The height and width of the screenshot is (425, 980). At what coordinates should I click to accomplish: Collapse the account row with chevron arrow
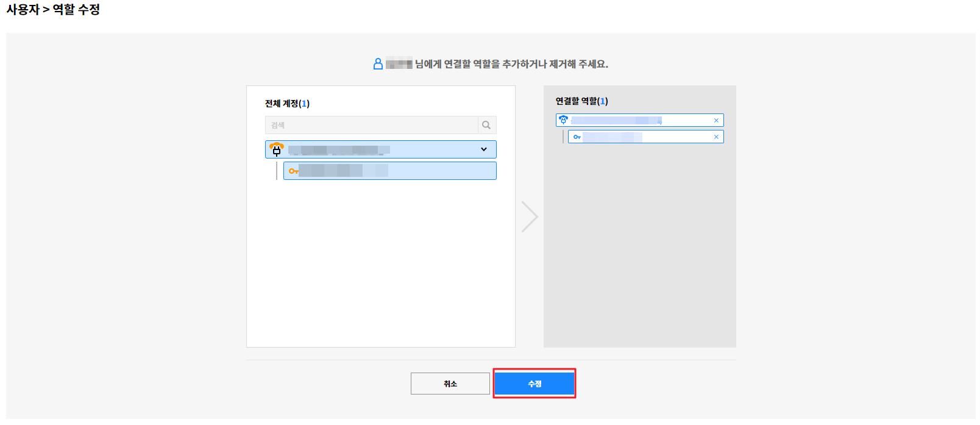484,149
